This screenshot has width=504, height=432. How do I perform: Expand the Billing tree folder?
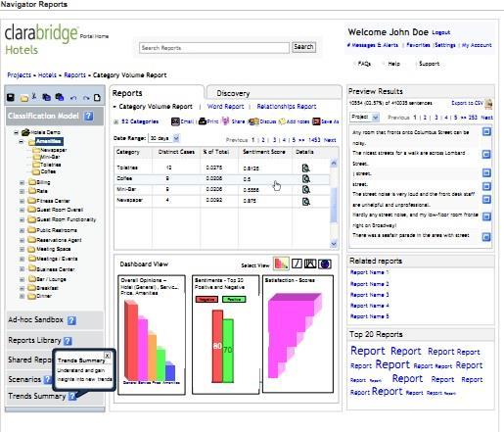[22, 182]
